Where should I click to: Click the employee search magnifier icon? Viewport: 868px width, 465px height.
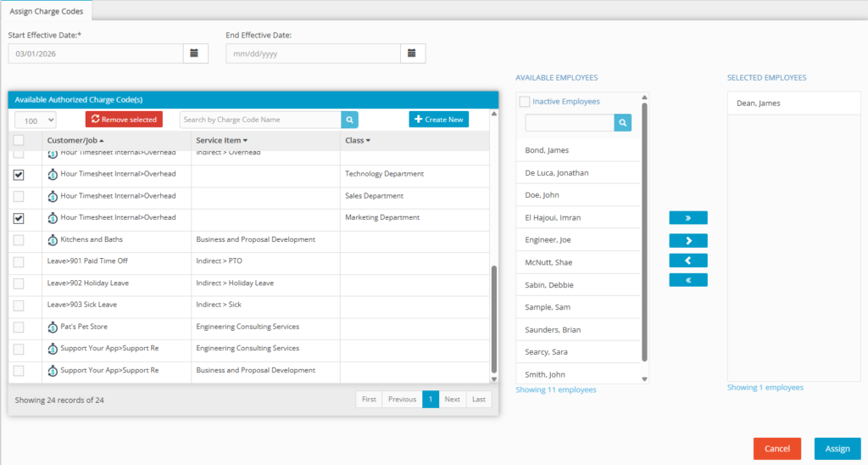click(x=622, y=123)
